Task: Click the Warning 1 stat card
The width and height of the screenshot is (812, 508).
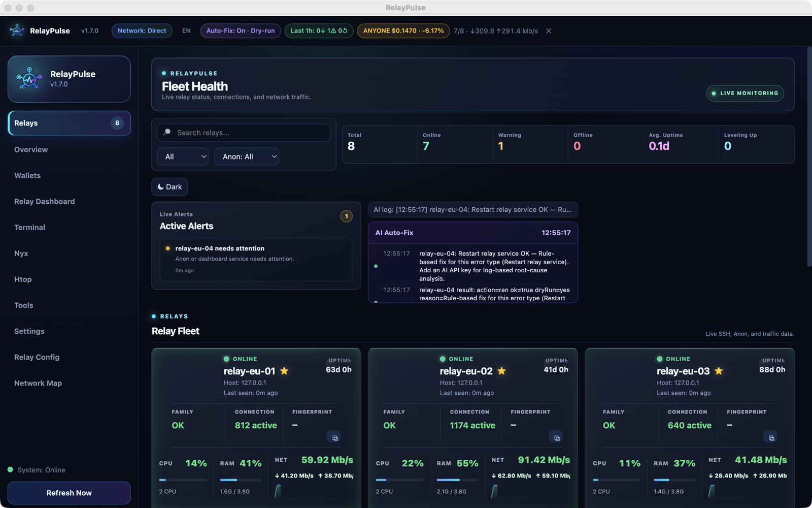Action: (x=530, y=144)
